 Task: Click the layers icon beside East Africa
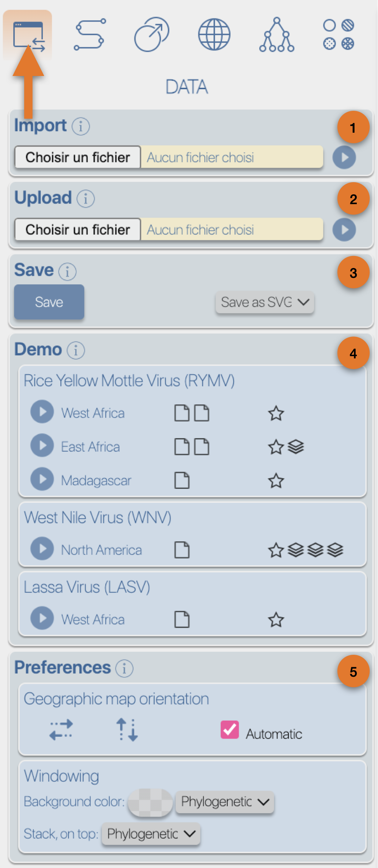pos(296,447)
